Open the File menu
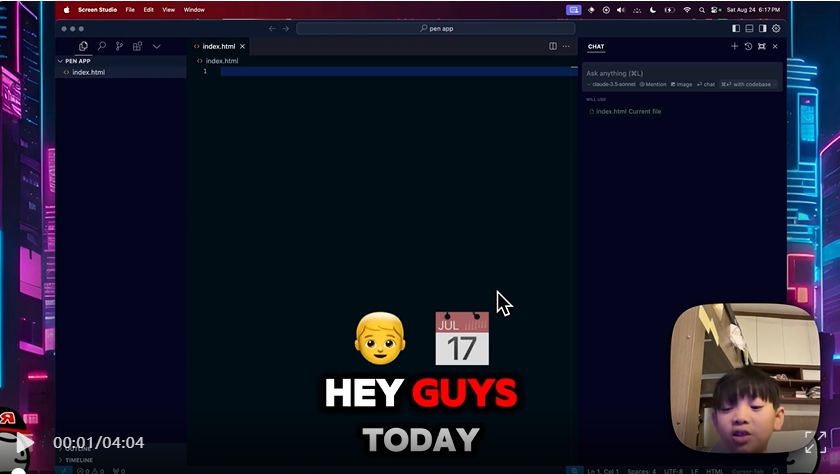The width and height of the screenshot is (840, 474). [130, 10]
